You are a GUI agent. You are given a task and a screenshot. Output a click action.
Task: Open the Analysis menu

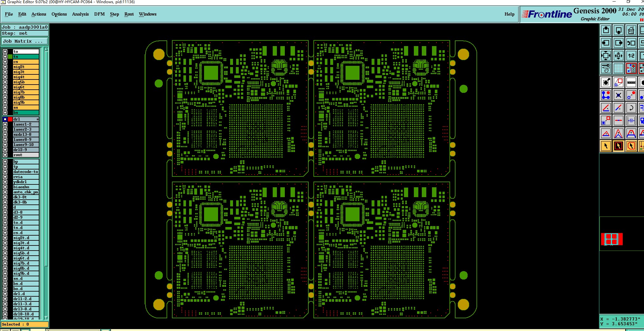click(x=80, y=14)
